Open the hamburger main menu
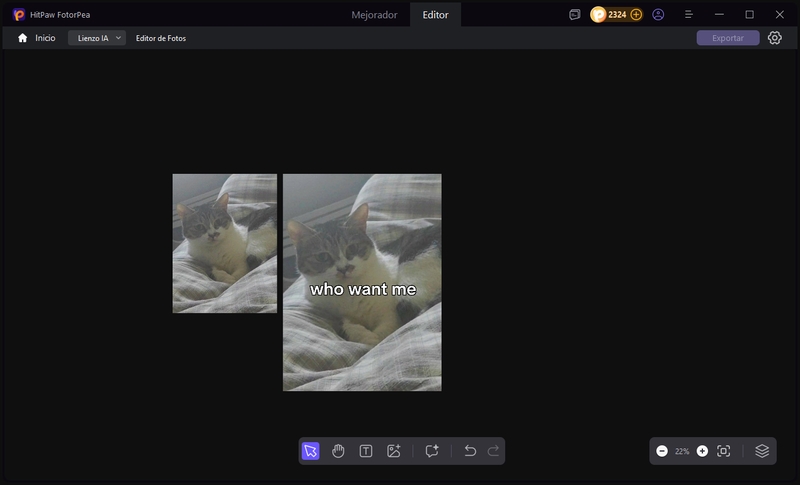800x485 pixels. point(689,15)
